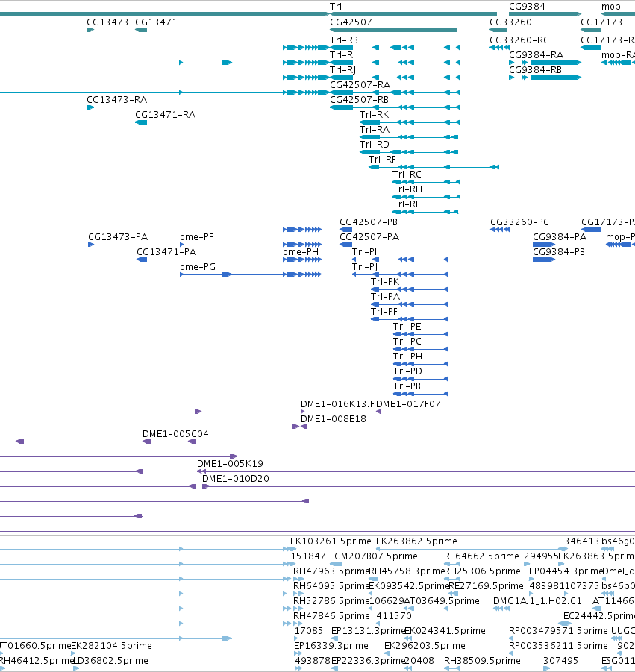Image resolution: width=635 pixels, height=672 pixels.
Task: Select transcript CG42507-RB
Action: click(x=360, y=100)
